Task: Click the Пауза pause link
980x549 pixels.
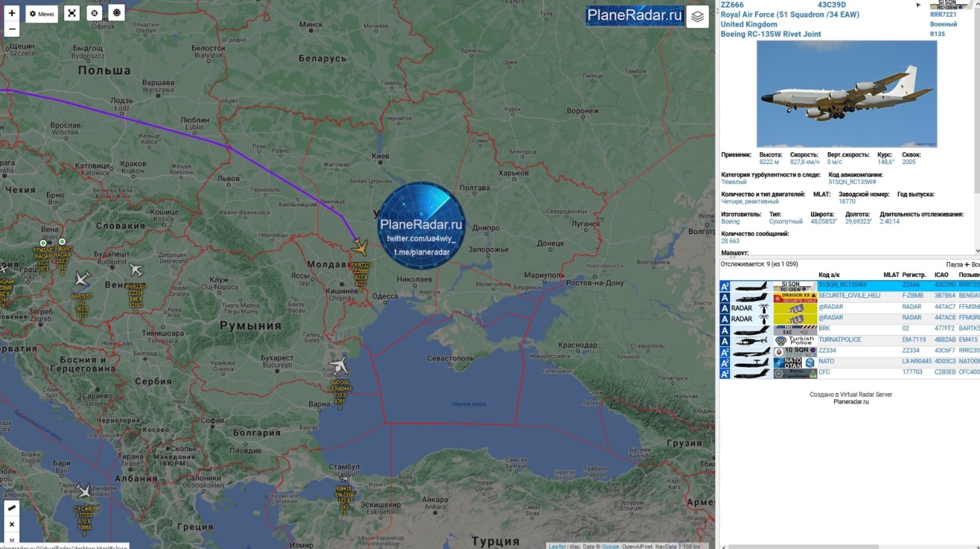Action: tap(954, 265)
